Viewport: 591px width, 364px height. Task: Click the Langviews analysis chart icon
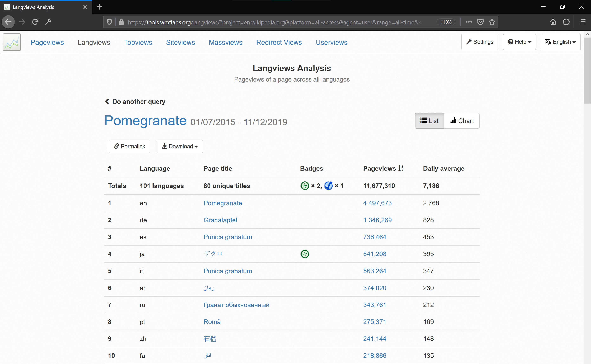[453, 120]
